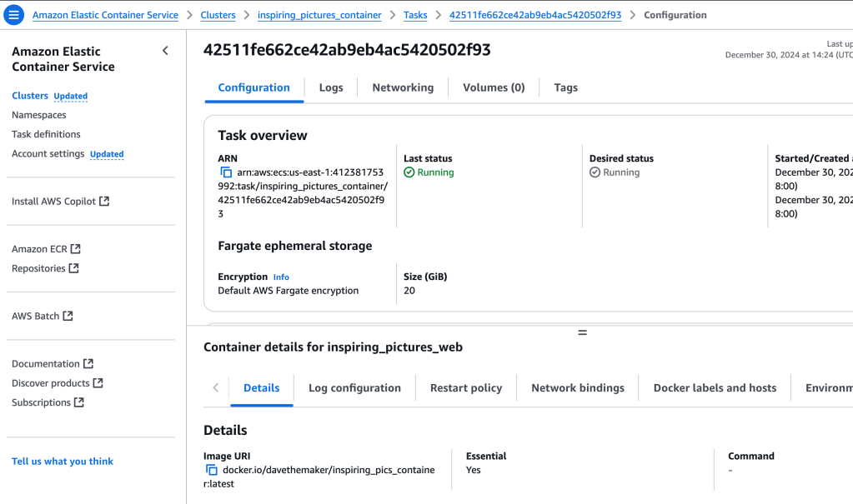
Task: Copy the Image URI value
Action: 212,470
